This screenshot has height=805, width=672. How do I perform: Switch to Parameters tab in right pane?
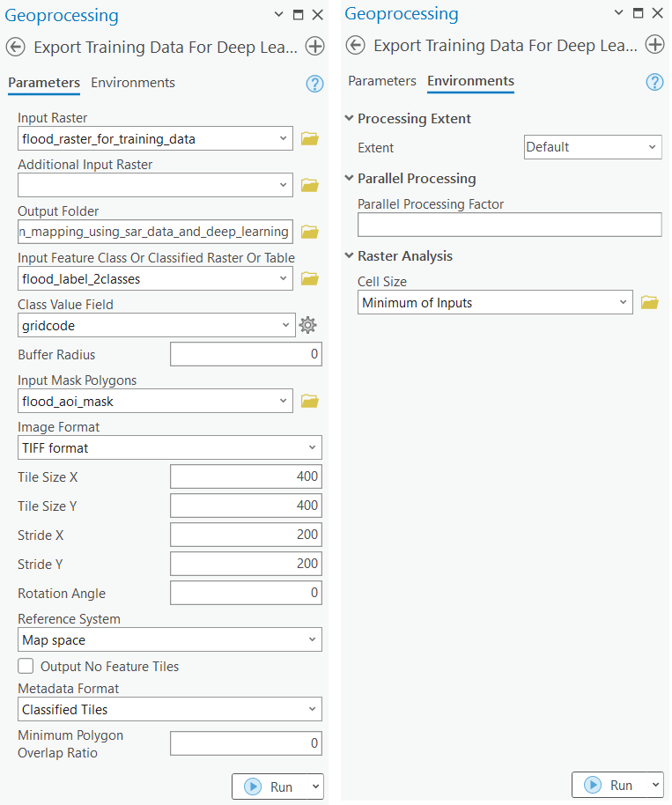[x=382, y=81]
